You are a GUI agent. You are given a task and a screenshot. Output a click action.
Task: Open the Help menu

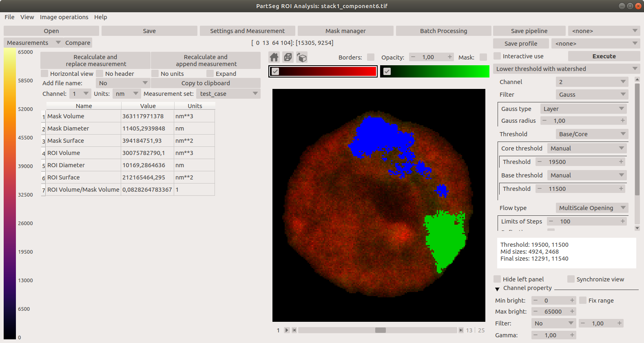[100, 17]
